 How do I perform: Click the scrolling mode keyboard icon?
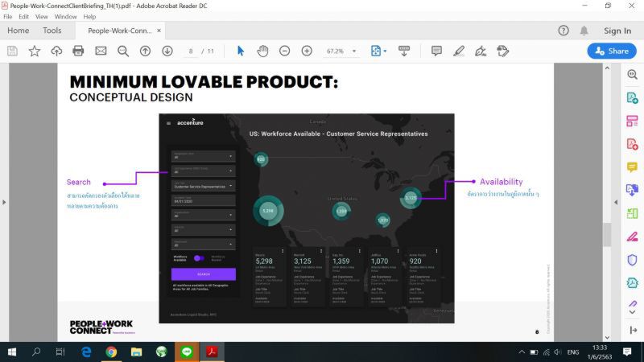tap(404, 51)
